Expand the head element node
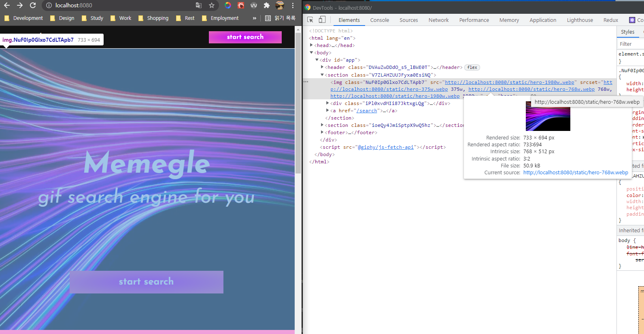The image size is (644, 334). pos(311,45)
